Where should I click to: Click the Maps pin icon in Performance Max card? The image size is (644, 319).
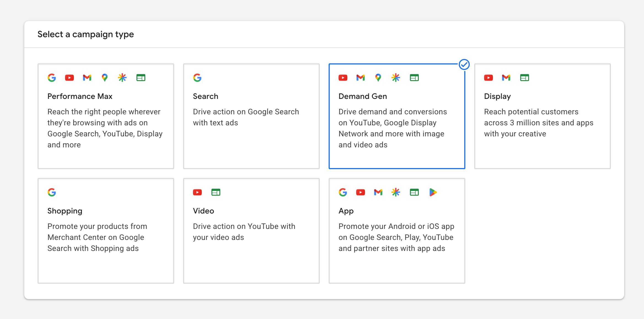pos(104,78)
